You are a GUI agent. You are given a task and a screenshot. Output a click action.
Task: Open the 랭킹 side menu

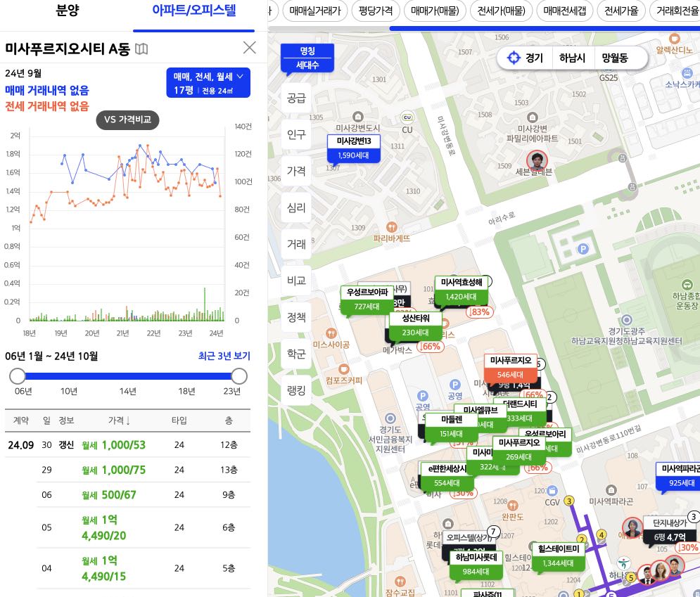(x=296, y=390)
